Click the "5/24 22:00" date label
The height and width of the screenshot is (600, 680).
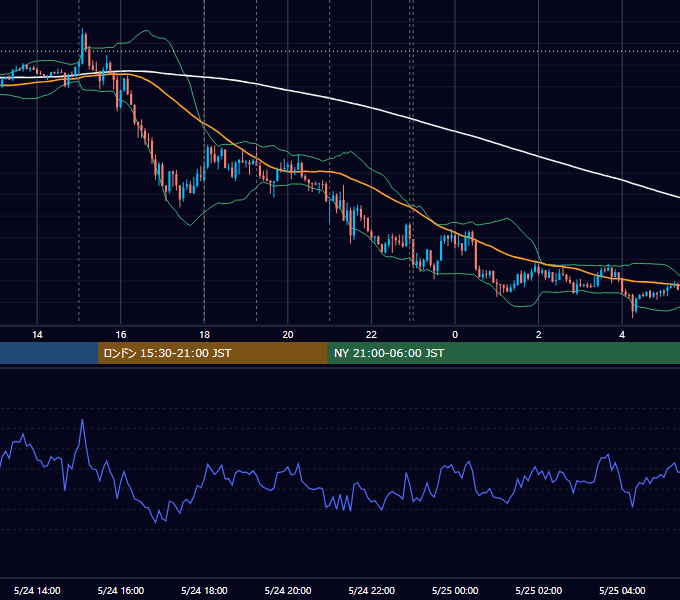372,590
